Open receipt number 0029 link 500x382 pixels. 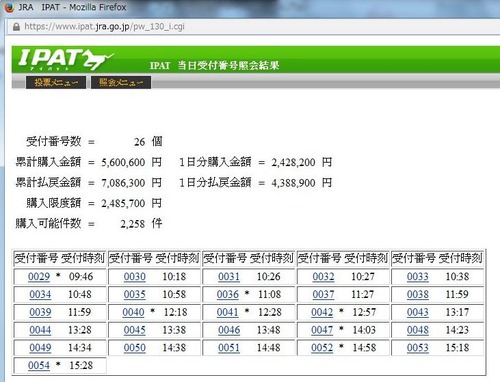tap(39, 277)
